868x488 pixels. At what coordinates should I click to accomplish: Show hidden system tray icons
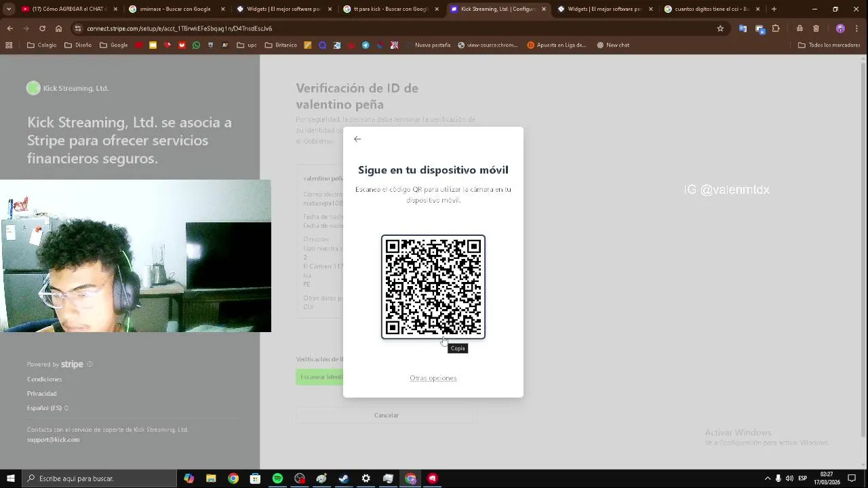tap(768, 479)
